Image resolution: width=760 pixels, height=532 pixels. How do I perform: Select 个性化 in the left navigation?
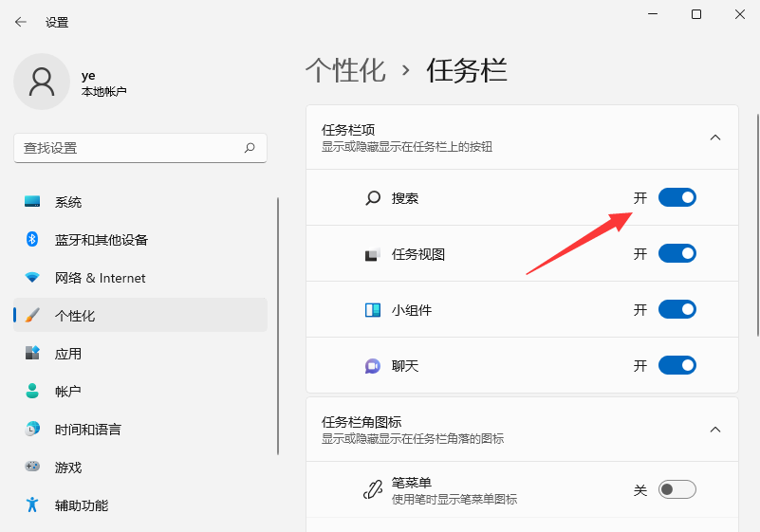75,316
